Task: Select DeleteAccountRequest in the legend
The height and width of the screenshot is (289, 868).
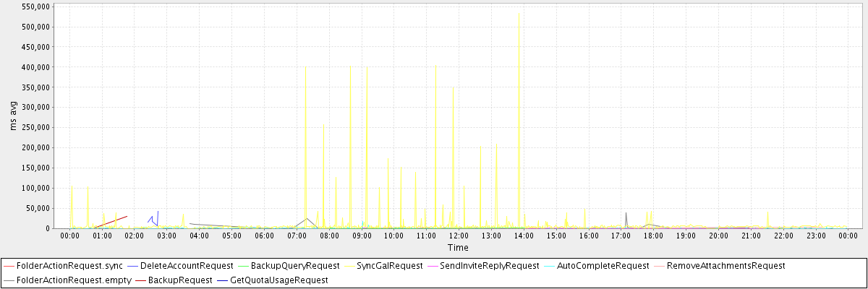Action: (187, 266)
